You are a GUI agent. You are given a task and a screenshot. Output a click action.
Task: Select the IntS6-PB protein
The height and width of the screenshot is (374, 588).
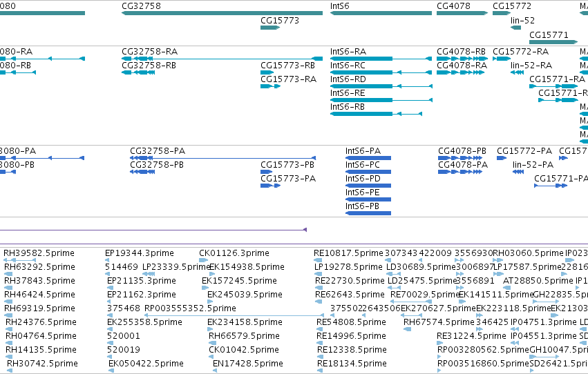(x=368, y=213)
